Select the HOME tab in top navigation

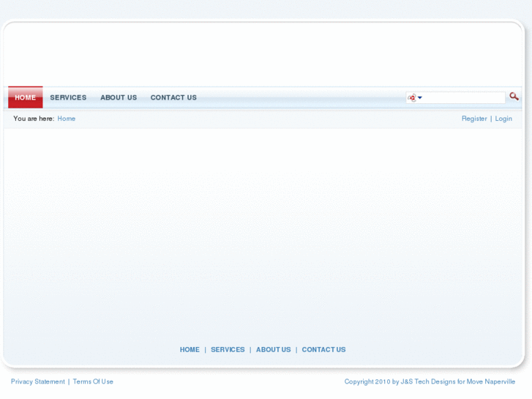coord(26,97)
